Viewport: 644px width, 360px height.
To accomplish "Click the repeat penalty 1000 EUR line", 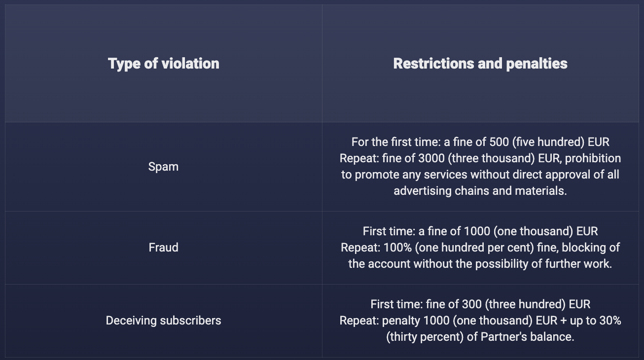I will [x=480, y=321].
